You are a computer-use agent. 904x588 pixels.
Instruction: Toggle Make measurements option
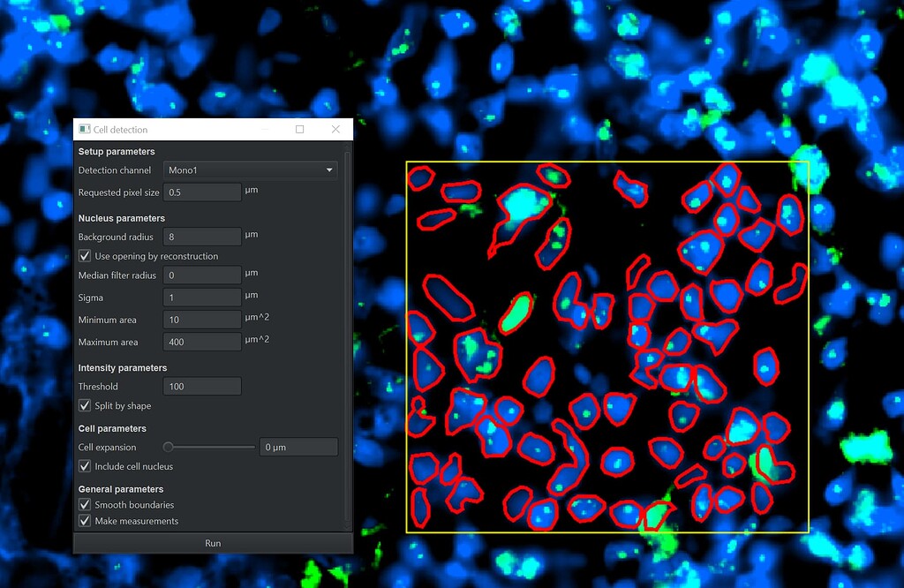[84, 521]
